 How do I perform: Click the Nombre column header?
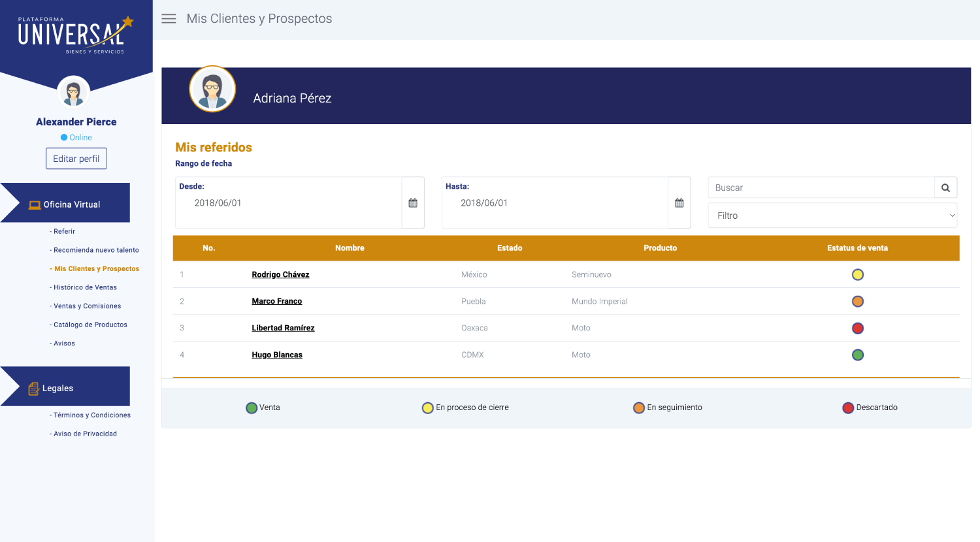click(350, 248)
